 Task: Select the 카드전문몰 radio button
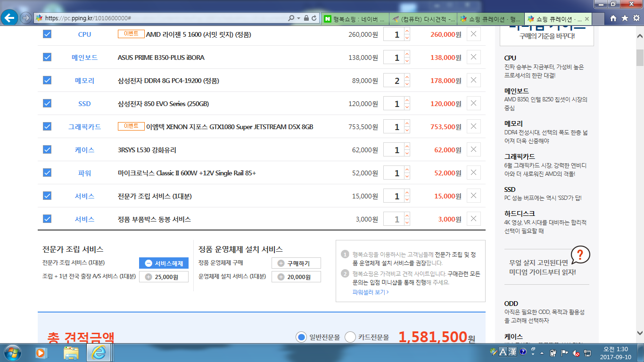(x=350, y=337)
